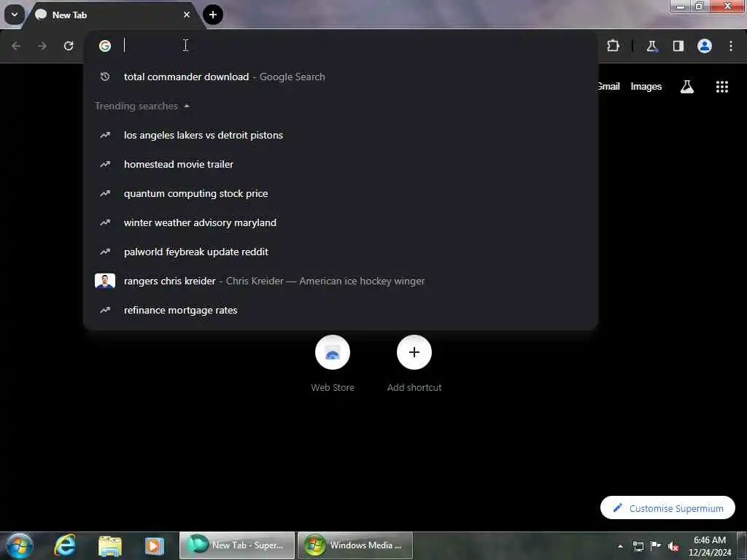Switch to New Tab - Supermium taskbar button
Viewport: 747px width, 560px height.
[x=237, y=545]
